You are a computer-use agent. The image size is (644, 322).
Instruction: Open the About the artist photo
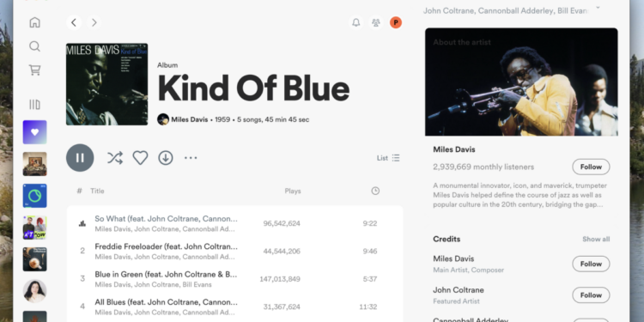[x=521, y=82]
